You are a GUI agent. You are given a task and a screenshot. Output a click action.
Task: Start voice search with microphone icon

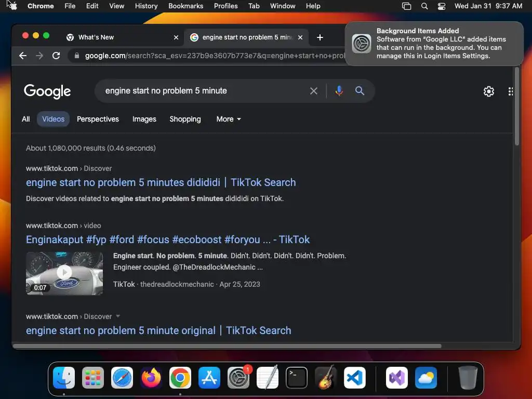[339, 91]
